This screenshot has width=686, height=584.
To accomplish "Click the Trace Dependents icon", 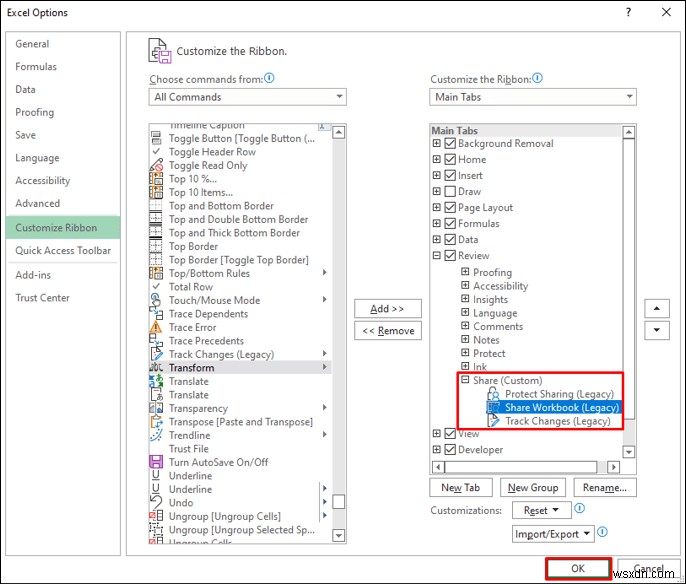I will click(x=156, y=314).
